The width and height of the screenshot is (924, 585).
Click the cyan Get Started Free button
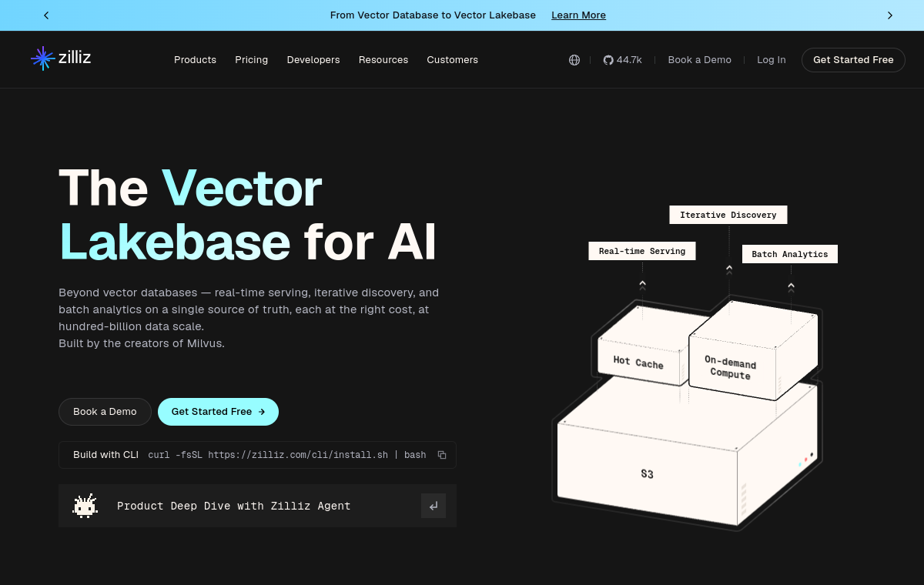point(218,412)
